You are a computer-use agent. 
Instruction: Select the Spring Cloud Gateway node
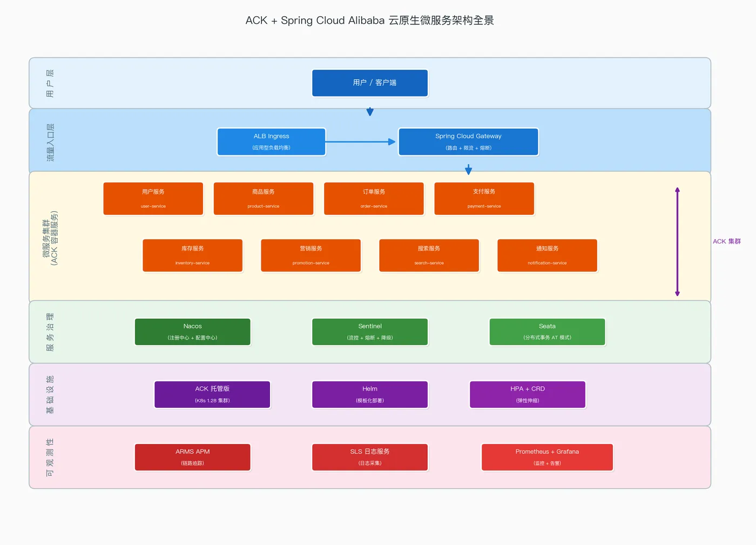[468, 142]
